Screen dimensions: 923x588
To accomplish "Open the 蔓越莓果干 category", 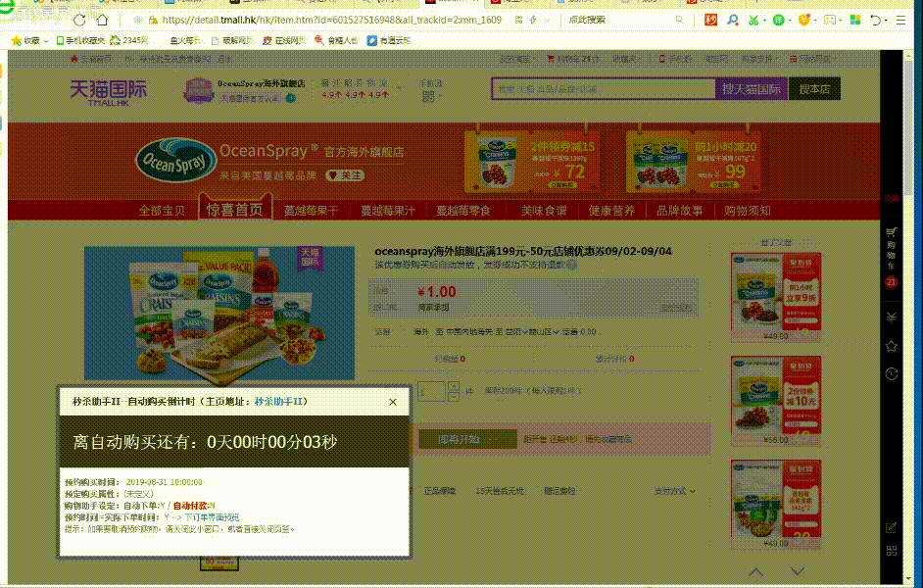I will pos(312,211).
